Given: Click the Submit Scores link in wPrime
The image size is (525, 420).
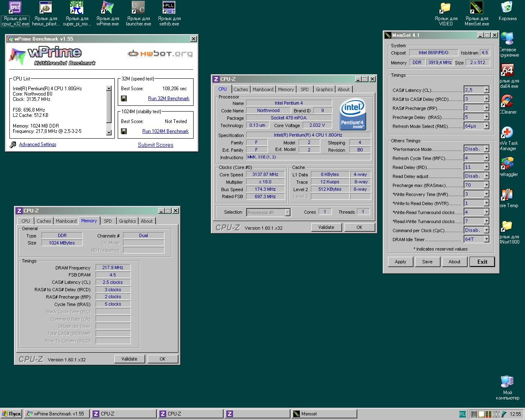Looking at the screenshot, I should point(155,145).
